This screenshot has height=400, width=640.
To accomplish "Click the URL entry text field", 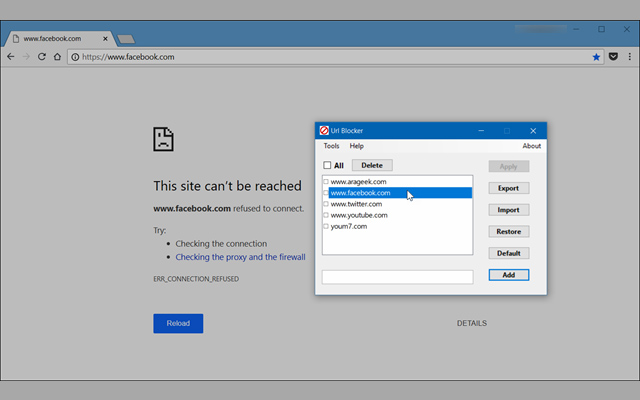I will [397, 276].
